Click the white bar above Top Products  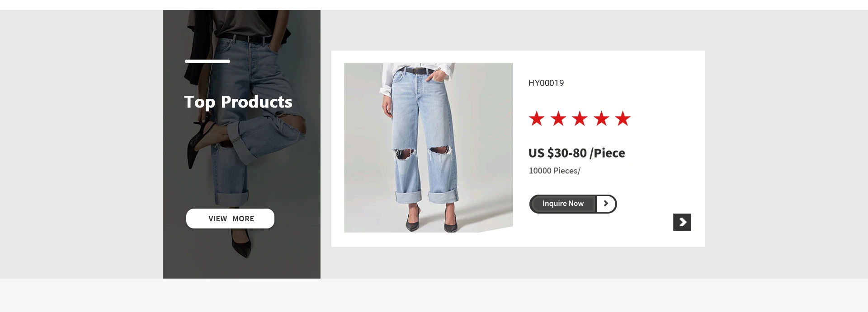[208, 61]
